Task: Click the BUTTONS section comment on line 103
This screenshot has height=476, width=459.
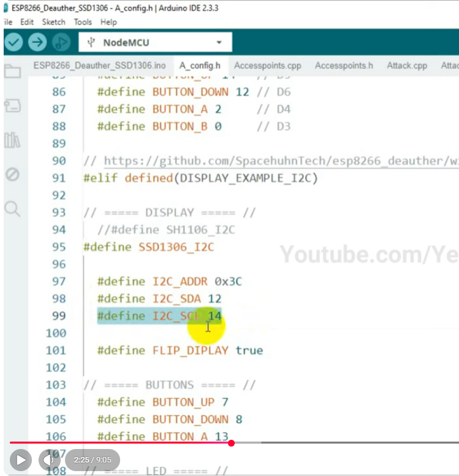Action: [170, 385]
